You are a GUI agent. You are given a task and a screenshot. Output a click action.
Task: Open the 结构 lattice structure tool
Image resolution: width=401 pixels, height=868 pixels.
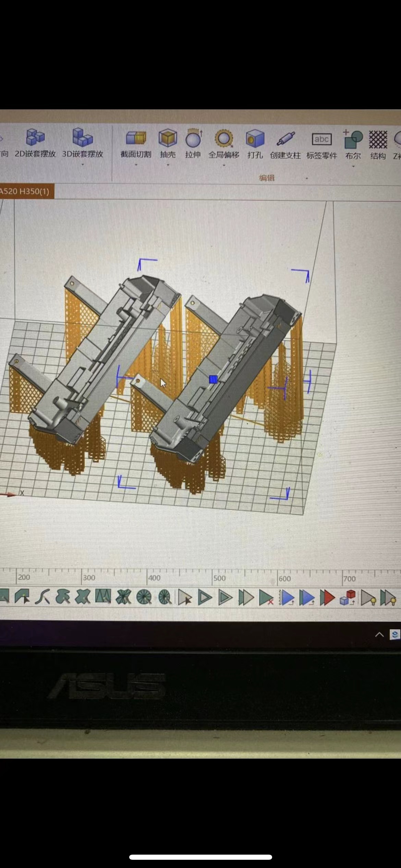pyautogui.click(x=378, y=145)
